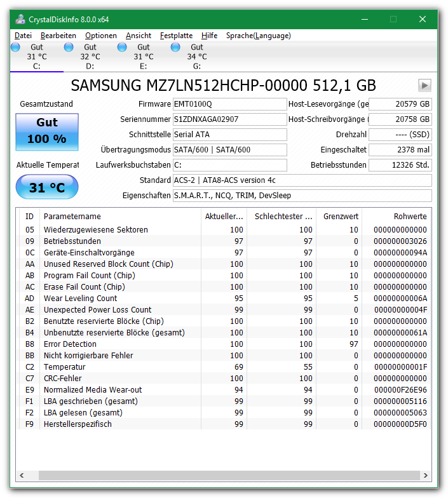Click the Parametername column header

pyautogui.click(x=121, y=216)
